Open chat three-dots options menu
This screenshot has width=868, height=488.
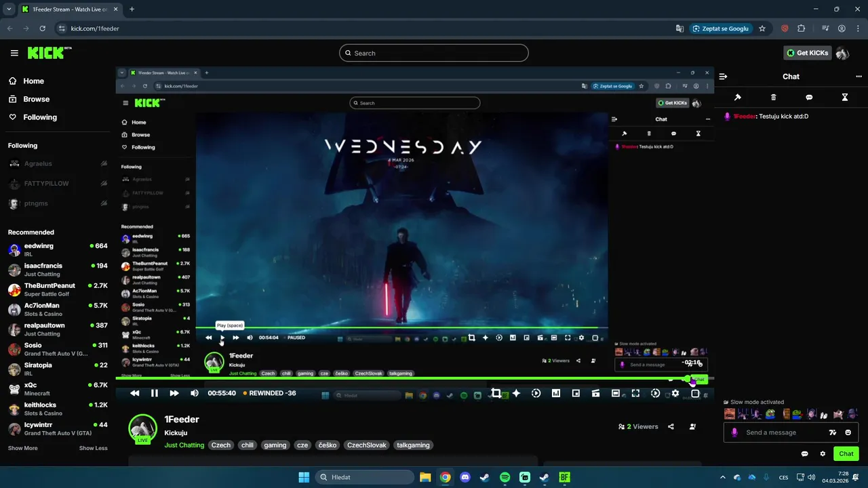click(859, 77)
